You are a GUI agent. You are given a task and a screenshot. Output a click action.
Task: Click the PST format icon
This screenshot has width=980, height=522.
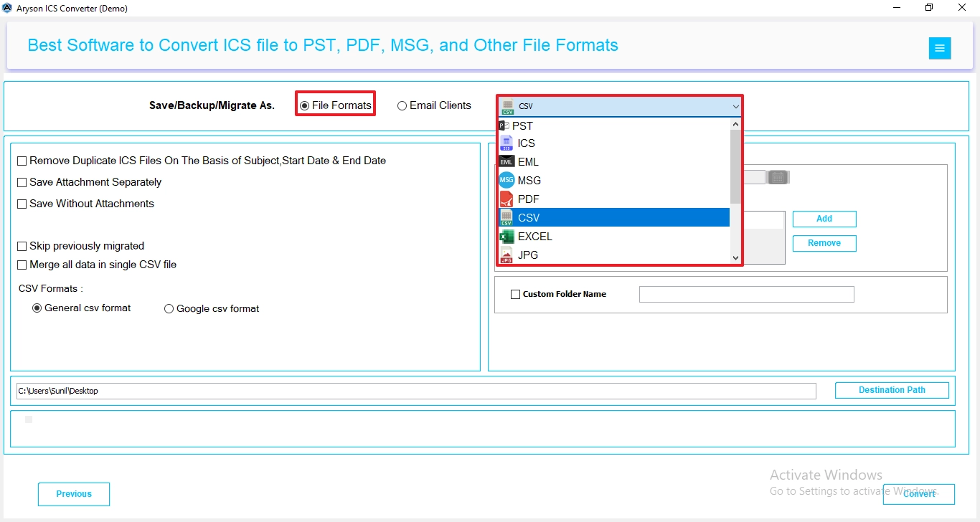504,125
